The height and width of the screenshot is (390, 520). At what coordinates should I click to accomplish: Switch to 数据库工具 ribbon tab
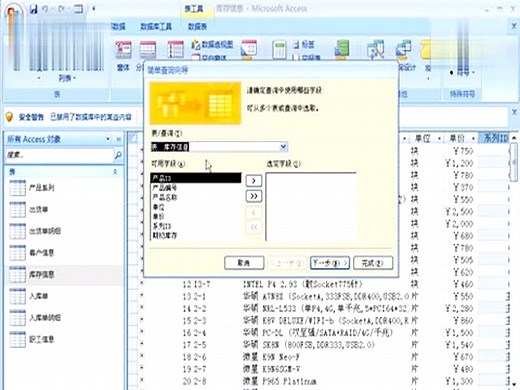coord(156,26)
